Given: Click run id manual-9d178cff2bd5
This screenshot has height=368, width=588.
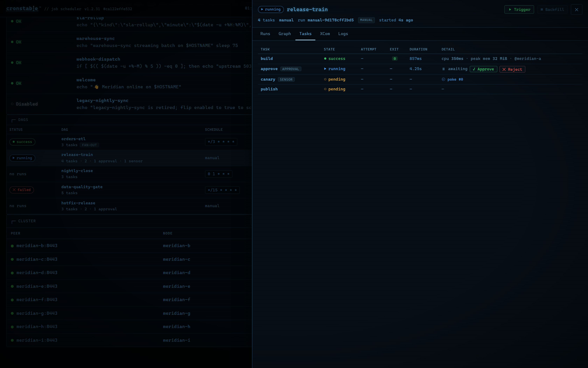Looking at the screenshot, I should [330, 20].
